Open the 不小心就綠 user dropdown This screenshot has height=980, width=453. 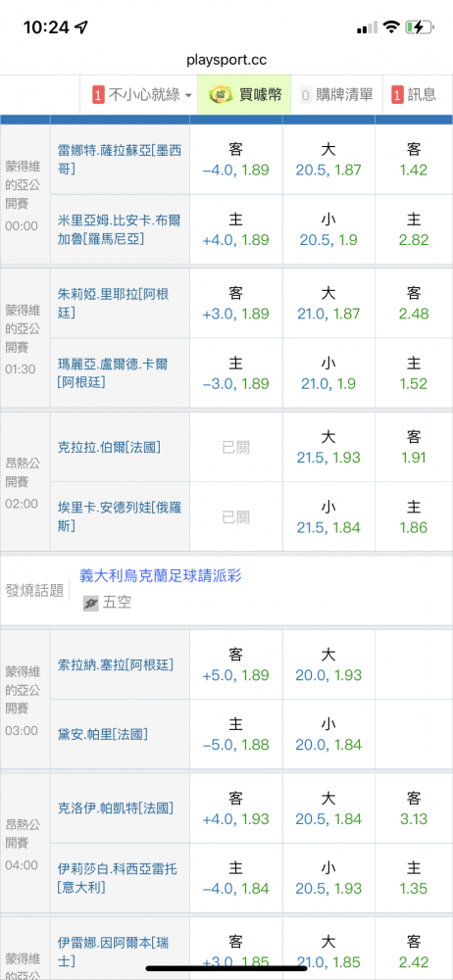point(142,95)
